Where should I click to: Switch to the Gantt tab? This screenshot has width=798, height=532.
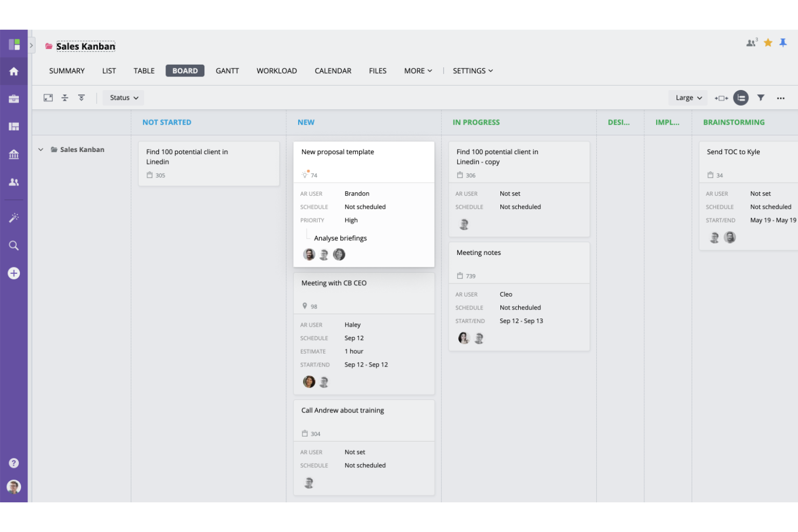pos(227,71)
